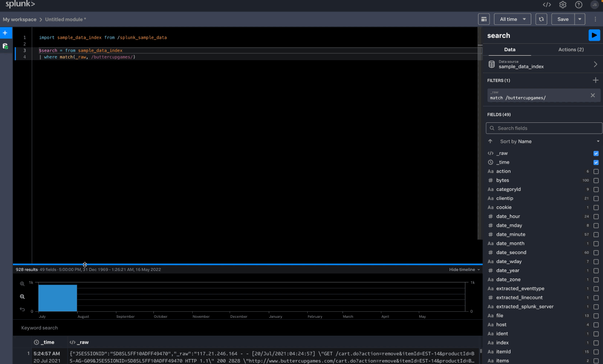The image size is (603, 364).
Task: Click the code view icon in top bar
Action: tap(547, 4)
